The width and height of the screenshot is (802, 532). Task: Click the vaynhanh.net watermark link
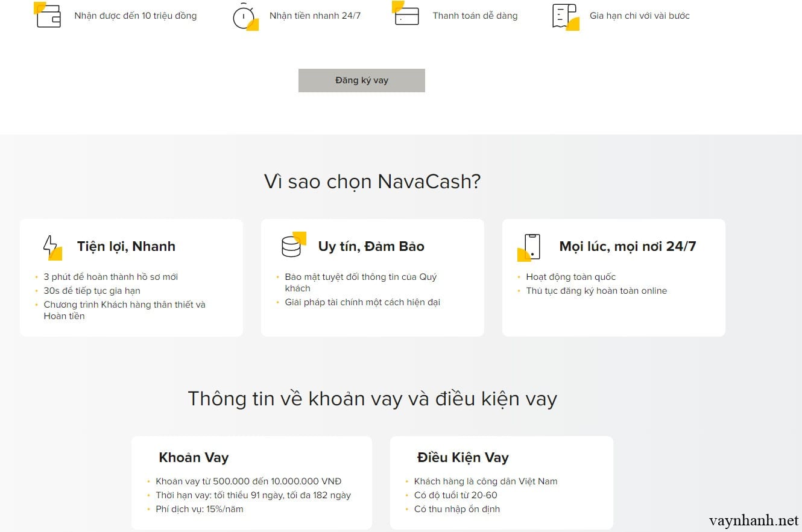754,520
